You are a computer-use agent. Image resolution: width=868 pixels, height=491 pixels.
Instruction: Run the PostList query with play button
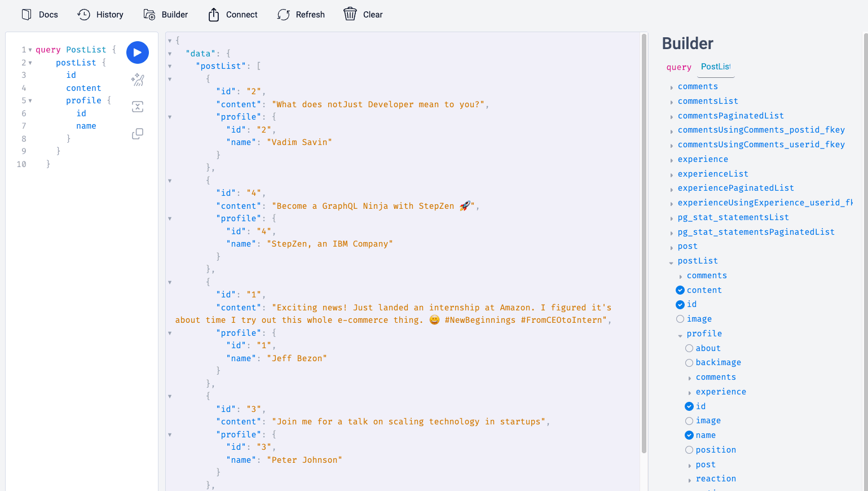click(x=137, y=52)
